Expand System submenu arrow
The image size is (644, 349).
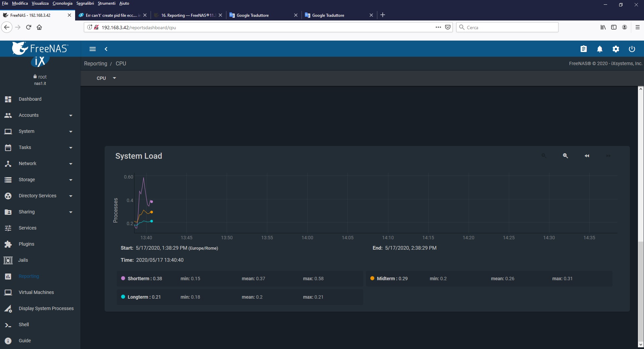coord(71,132)
